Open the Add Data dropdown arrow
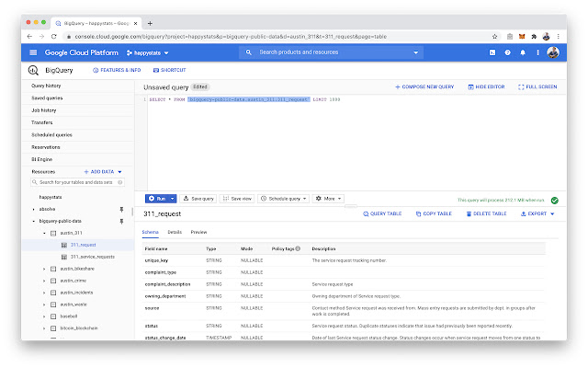Viewport: 588px width, 368px height. 120,172
